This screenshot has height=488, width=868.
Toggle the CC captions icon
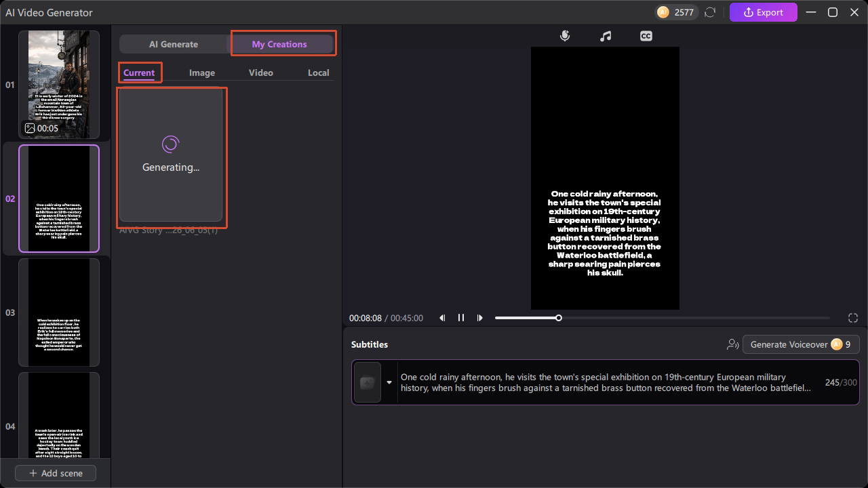pyautogui.click(x=646, y=36)
